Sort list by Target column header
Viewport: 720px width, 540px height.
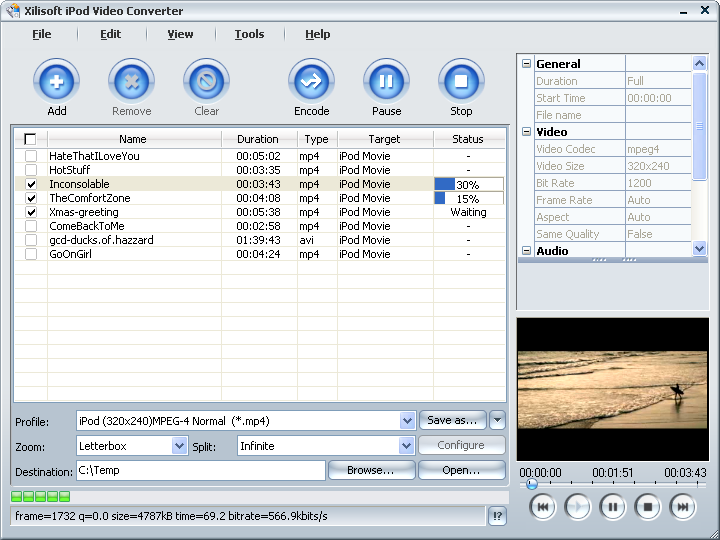(385, 139)
